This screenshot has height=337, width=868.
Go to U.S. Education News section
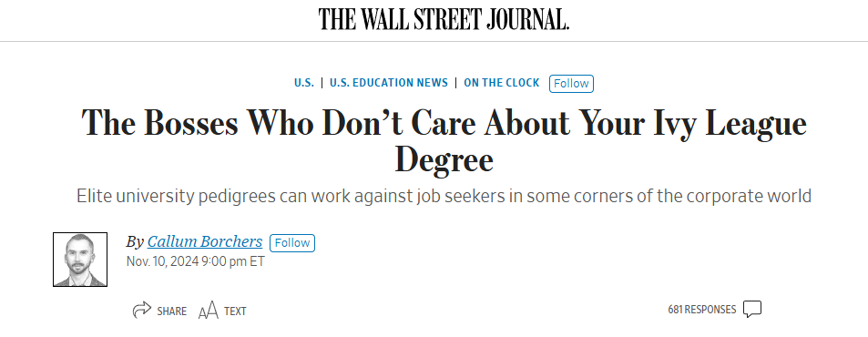point(389,83)
